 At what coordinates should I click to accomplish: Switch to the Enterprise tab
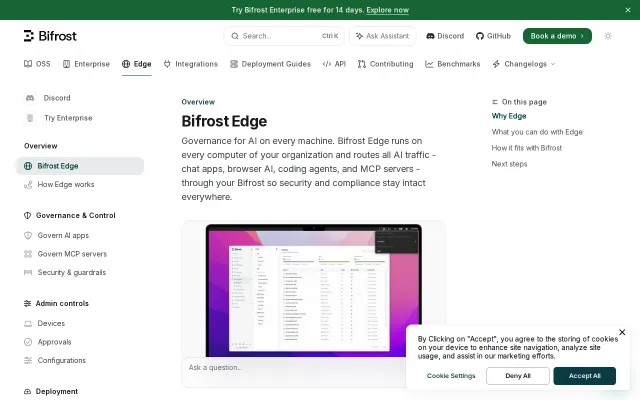(x=86, y=64)
